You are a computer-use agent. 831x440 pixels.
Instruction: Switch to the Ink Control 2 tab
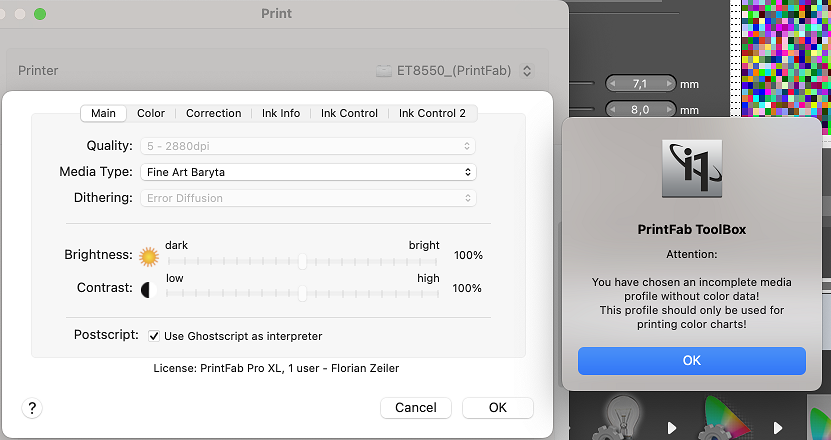[432, 114]
